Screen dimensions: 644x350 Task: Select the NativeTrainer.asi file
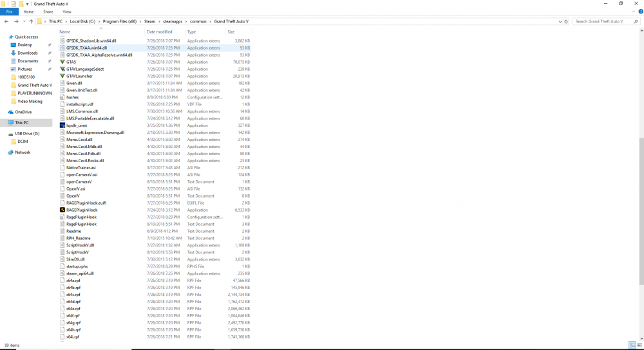pos(81,167)
